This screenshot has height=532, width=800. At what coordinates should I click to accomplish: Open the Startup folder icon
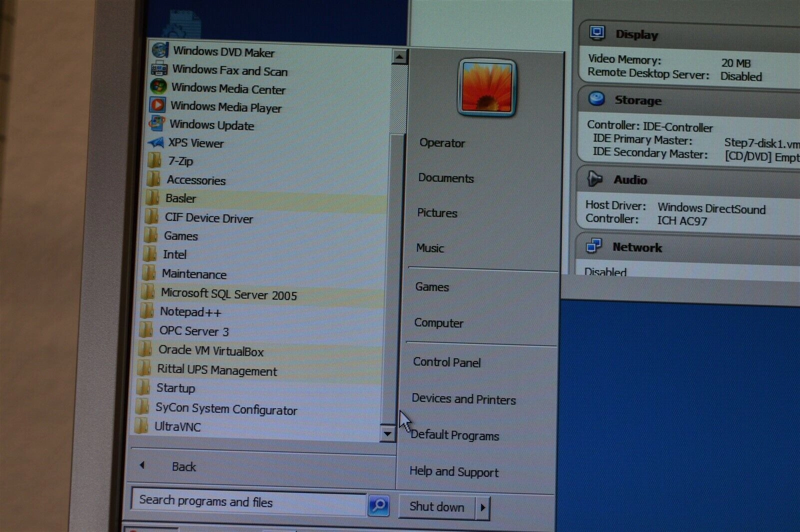click(x=142, y=387)
